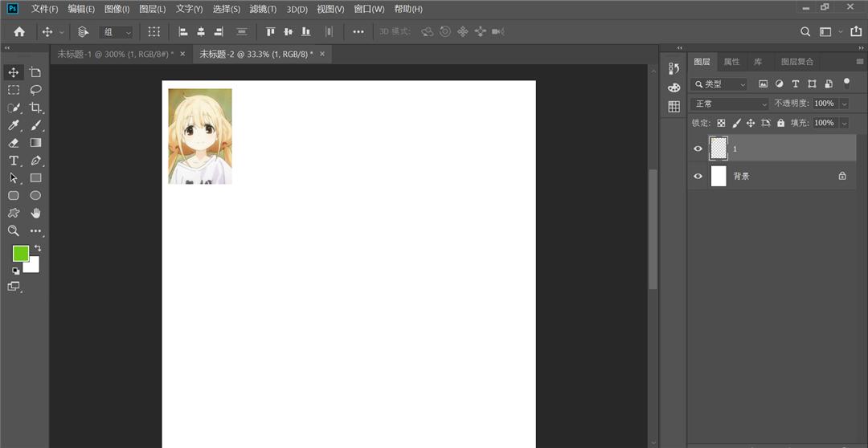Image resolution: width=868 pixels, height=448 pixels.
Task: Open the 类型 layer filter dropdown
Action: point(720,83)
